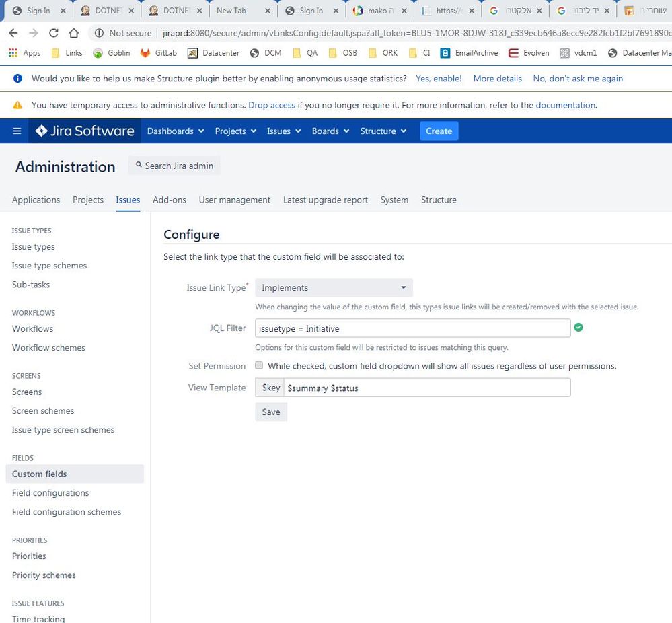Select Custom fields in sidebar

[75, 474]
